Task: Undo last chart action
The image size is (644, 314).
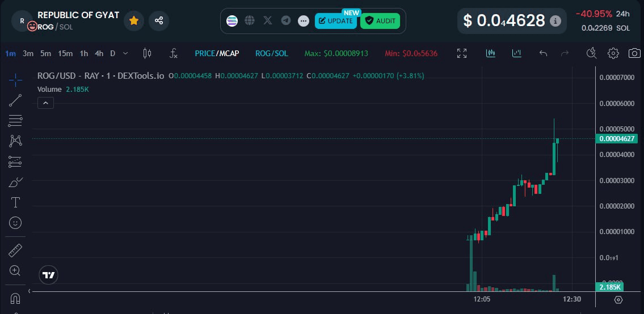Action: [x=543, y=53]
